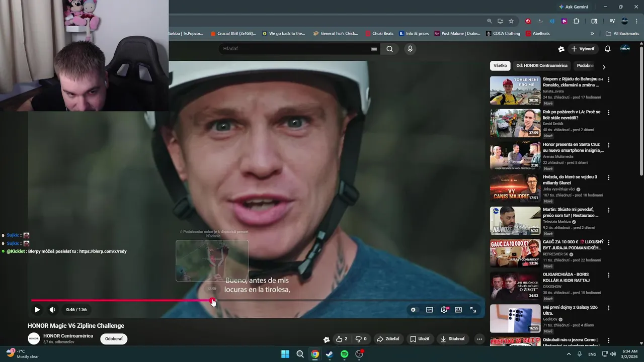Dislike the video

click(x=361, y=339)
